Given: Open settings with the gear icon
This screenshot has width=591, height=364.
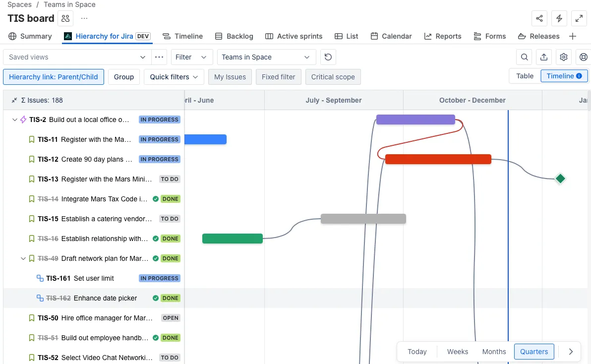Looking at the screenshot, I should click(564, 57).
